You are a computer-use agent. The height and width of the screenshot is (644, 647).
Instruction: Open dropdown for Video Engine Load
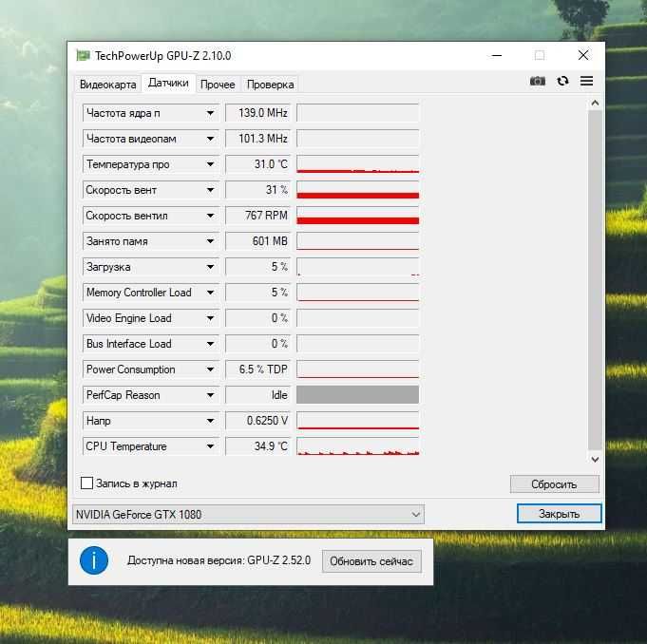click(210, 318)
